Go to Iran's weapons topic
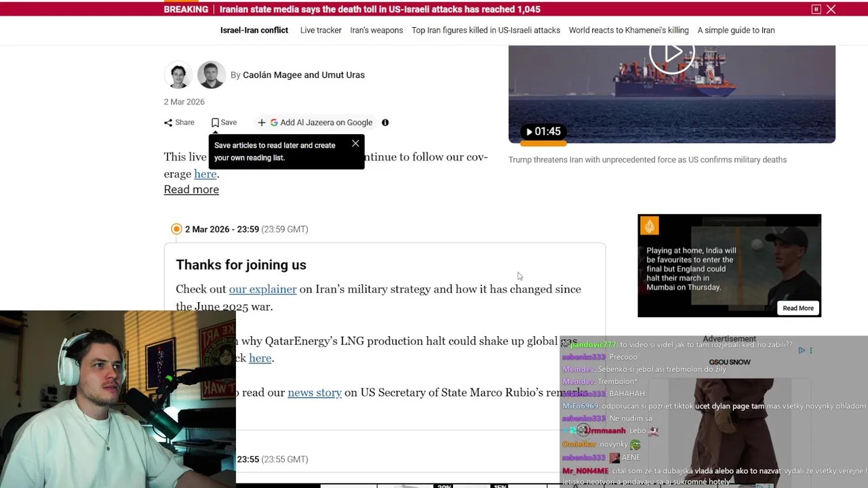 point(376,30)
